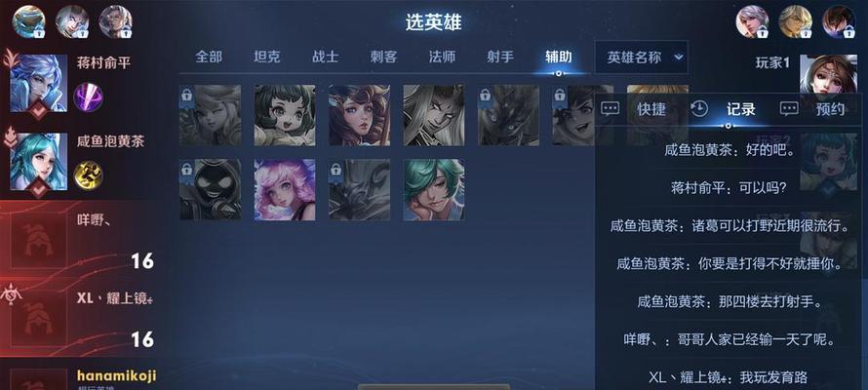Open the 射手 hero category
Screen dimensions: 868x390
[500, 57]
